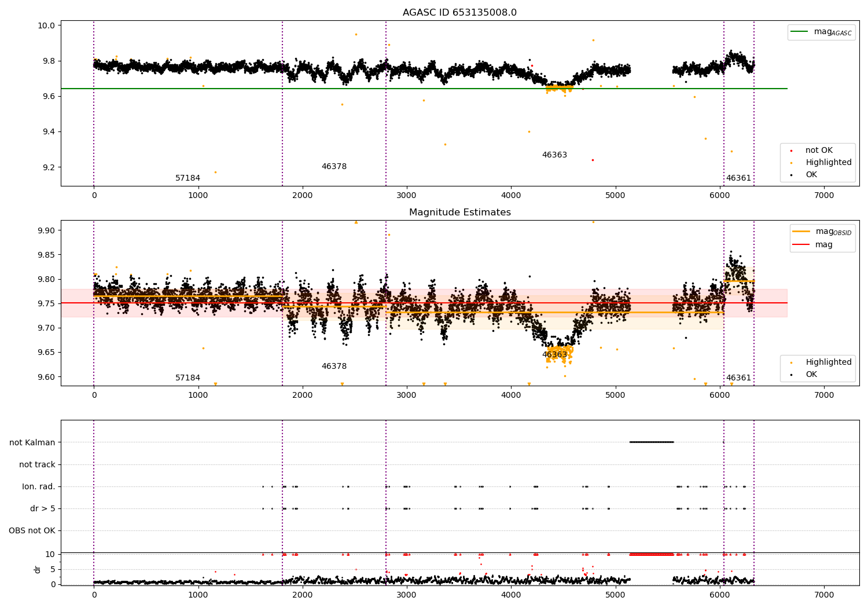Image resolution: width=868 pixels, height=608 pixels.
Task: Click obsid label 46363 in the middle plot
Action: pyautogui.click(x=554, y=355)
